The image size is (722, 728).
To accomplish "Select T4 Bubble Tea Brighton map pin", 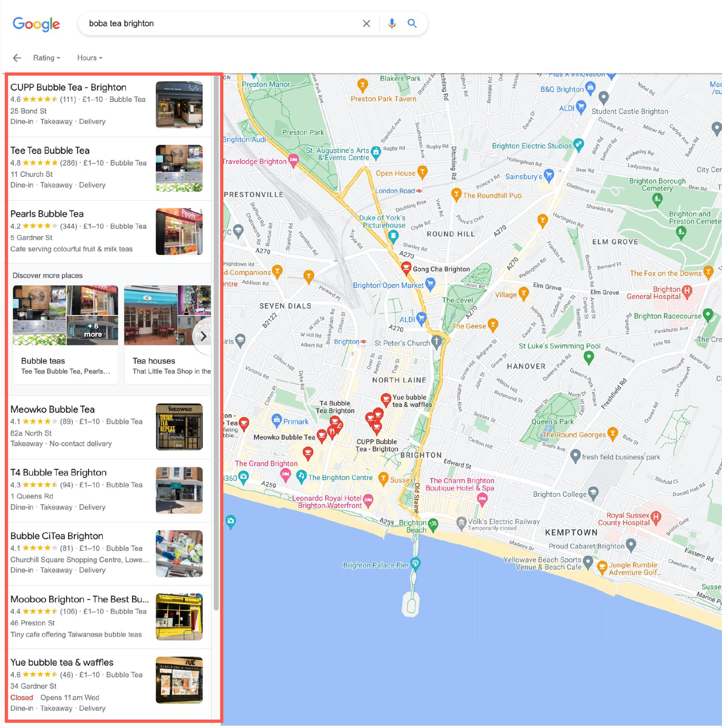I will (334, 422).
